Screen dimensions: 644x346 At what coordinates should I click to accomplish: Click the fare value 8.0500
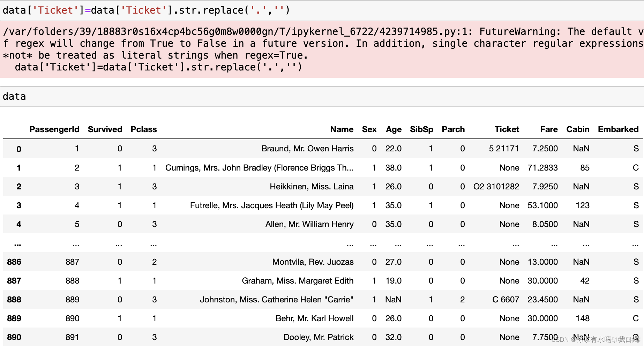pos(545,224)
